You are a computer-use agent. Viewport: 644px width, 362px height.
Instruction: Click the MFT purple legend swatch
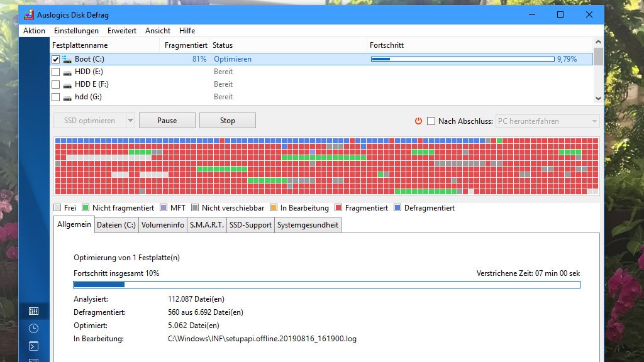point(164,207)
